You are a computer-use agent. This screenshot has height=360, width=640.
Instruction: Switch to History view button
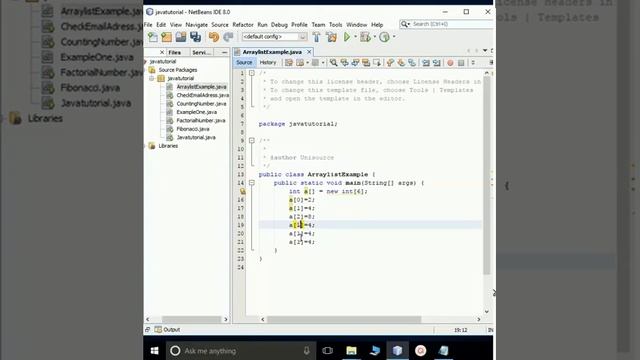(268, 62)
